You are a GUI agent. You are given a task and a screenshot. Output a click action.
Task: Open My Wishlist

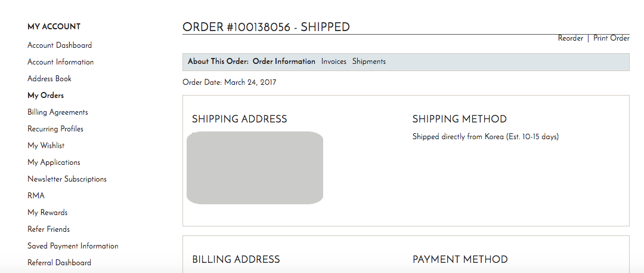(x=46, y=146)
